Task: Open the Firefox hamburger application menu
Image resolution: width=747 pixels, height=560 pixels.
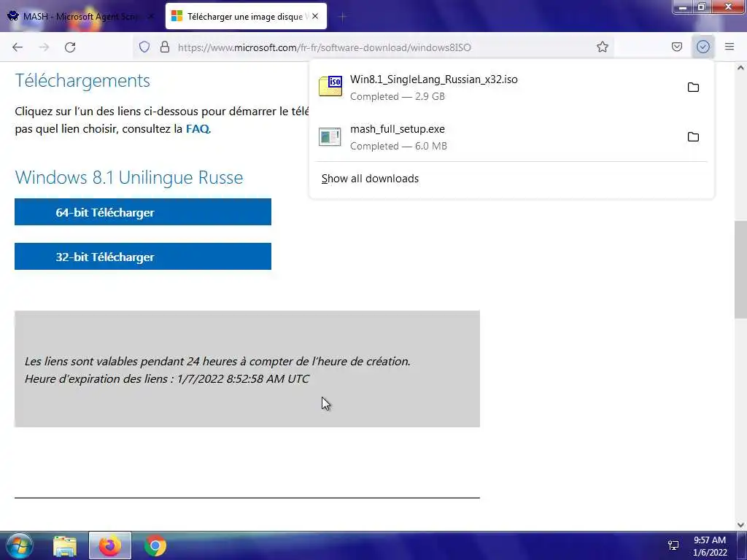Action: click(729, 47)
